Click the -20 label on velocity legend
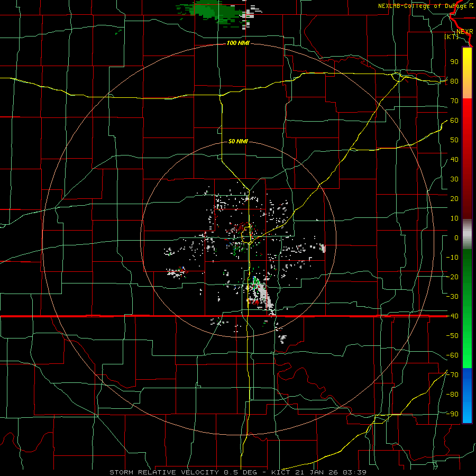The width and height of the screenshot is (476, 476). tap(452, 277)
